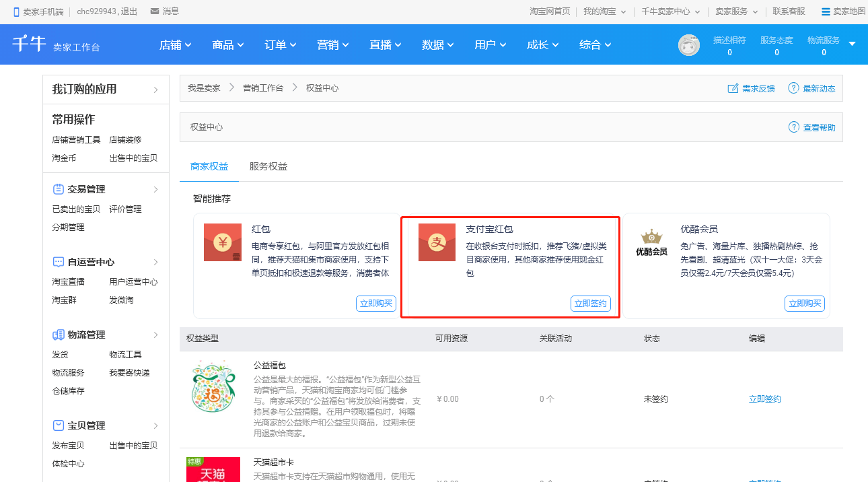This screenshot has height=482, width=868.
Task: Click the 卖家手机端 phone icon
Action: 16,11
